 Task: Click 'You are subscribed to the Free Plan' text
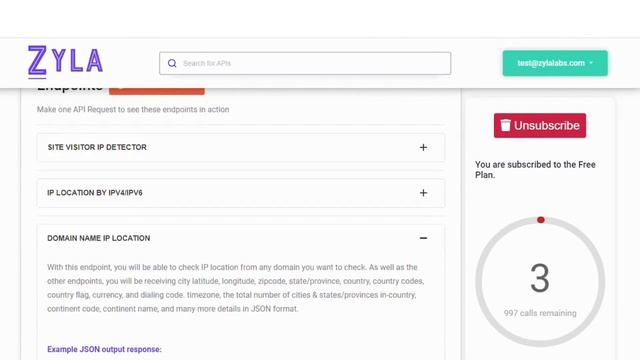[x=535, y=169]
